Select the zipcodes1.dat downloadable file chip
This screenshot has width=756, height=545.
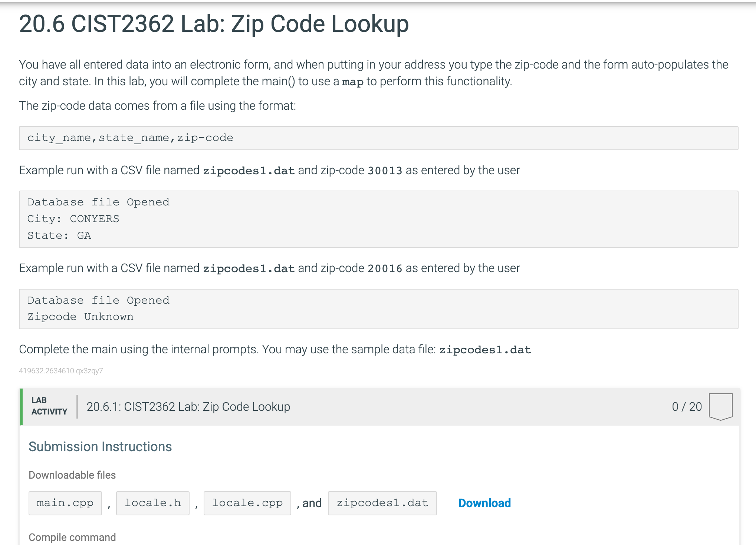[382, 503]
